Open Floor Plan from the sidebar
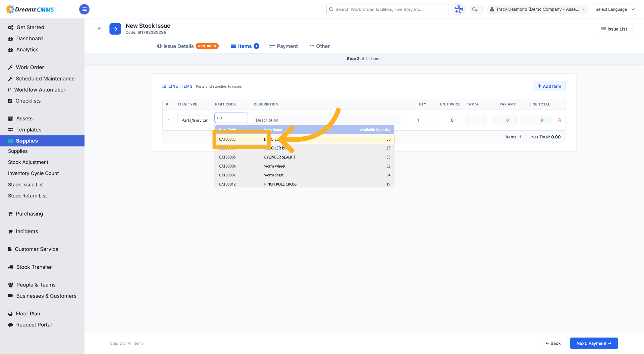The image size is (644, 354). 28,314
